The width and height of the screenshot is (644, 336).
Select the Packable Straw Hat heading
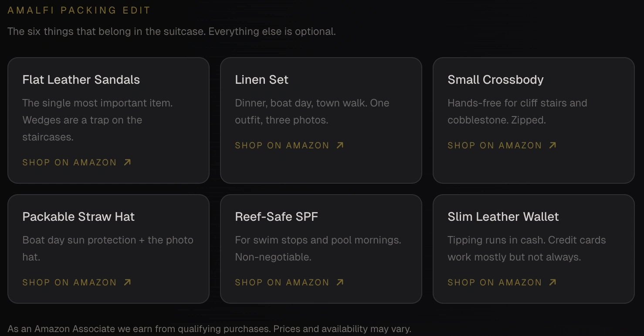click(x=78, y=217)
